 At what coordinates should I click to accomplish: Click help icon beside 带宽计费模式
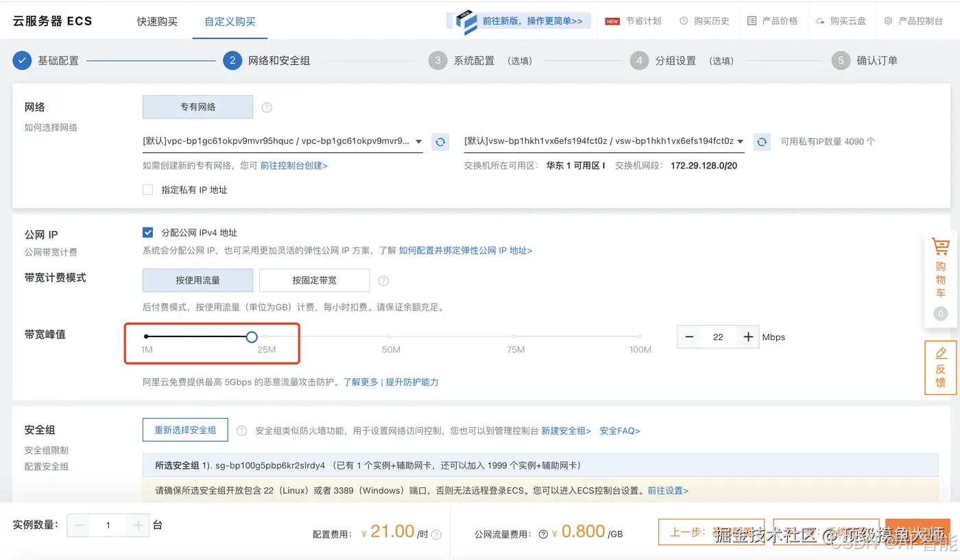pos(383,280)
